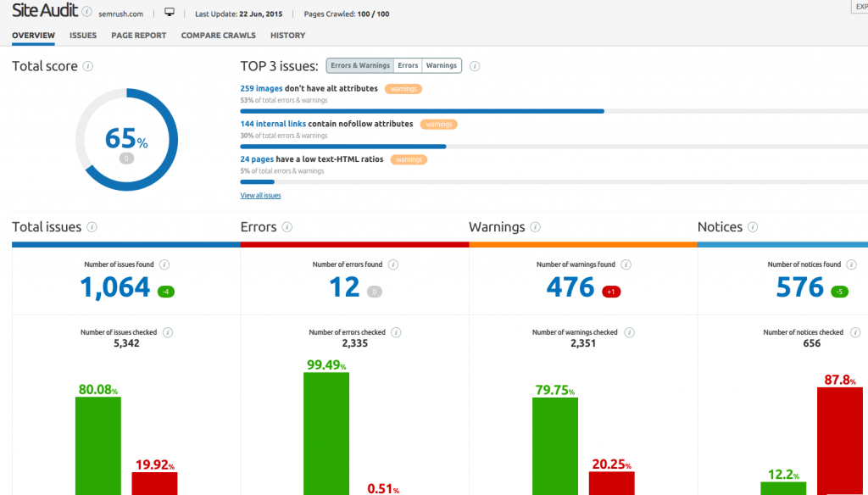Image resolution: width=868 pixels, height=495 pixels.
Task: Switch to the Warnings only filter
Action: (442, 64)
